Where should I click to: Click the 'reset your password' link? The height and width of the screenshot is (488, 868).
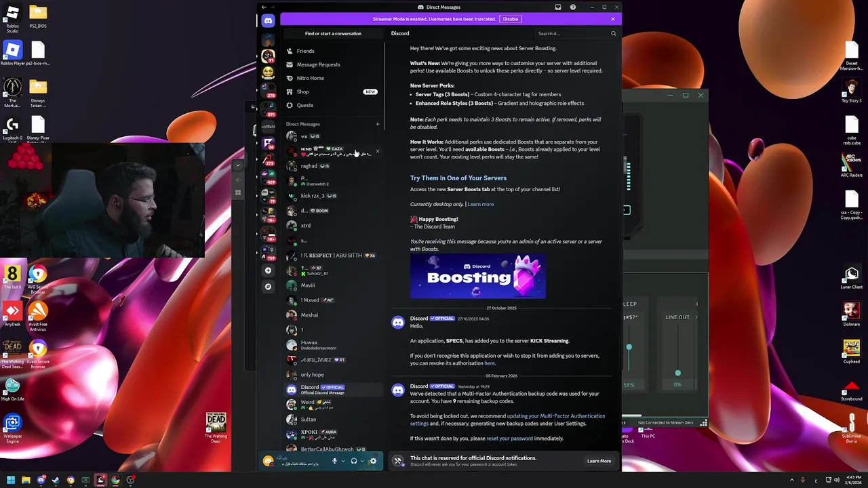(509, 439)
